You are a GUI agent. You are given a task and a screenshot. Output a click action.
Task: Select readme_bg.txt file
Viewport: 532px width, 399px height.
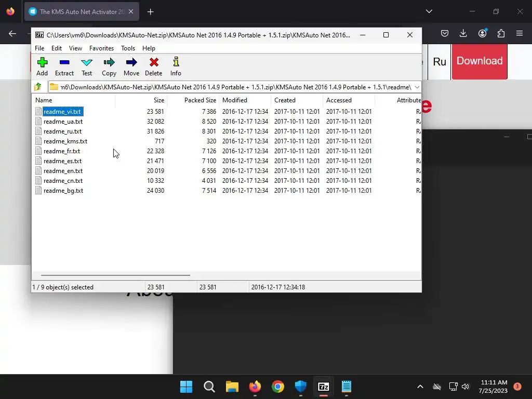coord(63,191)
